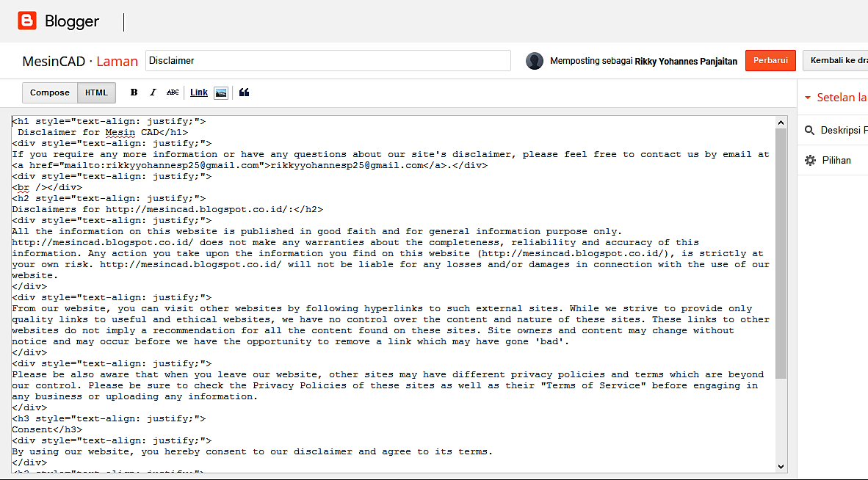Apply italic formatting with the I icon
Screen dimensions: 868x480
coord(153,92)
